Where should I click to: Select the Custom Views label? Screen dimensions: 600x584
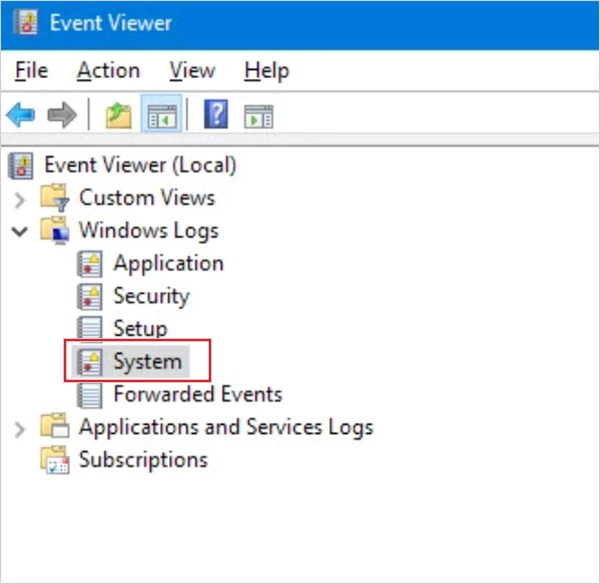click(147, 198)
